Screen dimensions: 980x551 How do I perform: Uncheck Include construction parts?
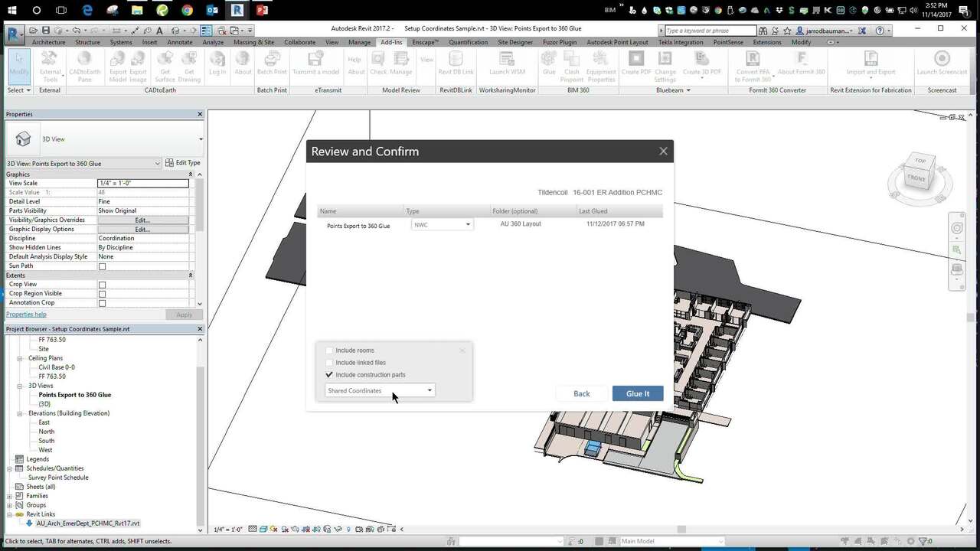[329, 375]
